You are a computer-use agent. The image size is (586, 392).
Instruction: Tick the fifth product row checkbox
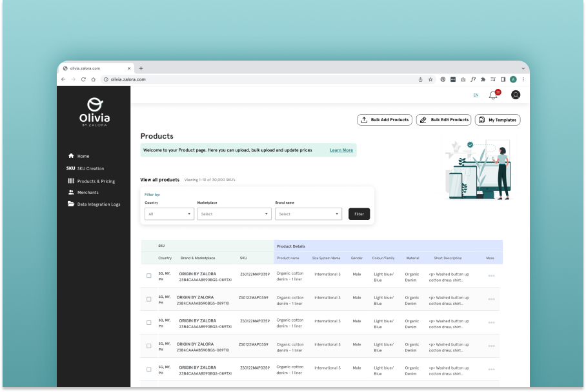tap(148, 369)
